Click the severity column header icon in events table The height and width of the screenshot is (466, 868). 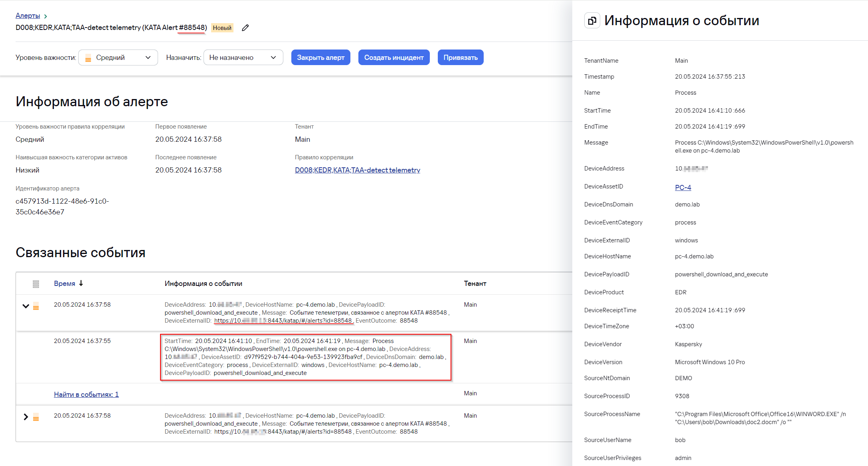(x=36, y=284)
